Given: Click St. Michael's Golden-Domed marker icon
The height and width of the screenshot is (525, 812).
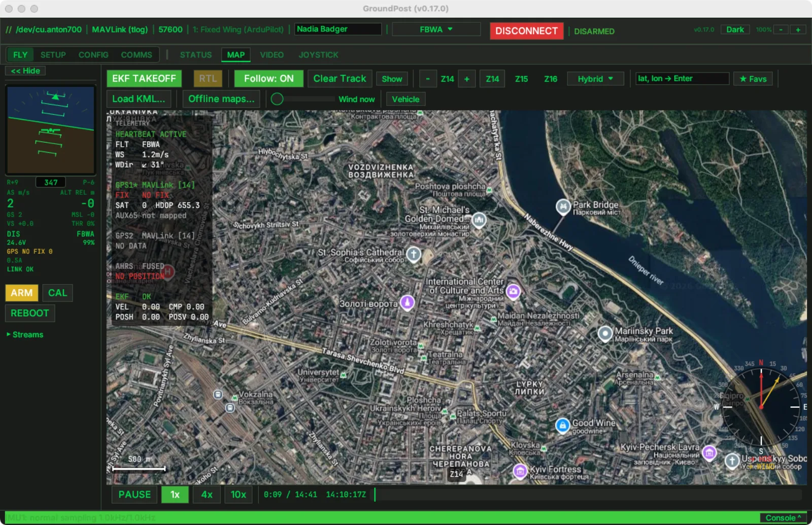Looking at the screenshot, I should [x=479, y=220].
